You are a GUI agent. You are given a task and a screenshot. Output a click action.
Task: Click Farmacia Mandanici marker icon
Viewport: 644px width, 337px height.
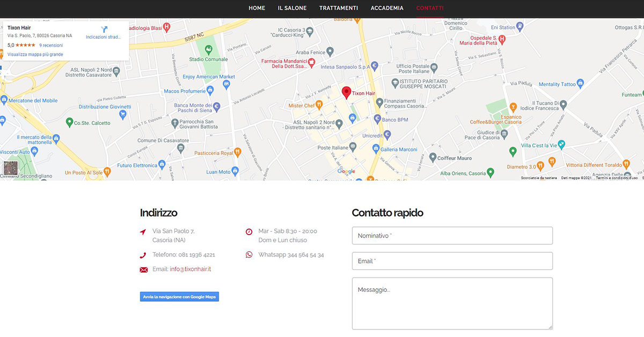pos(311,63)
